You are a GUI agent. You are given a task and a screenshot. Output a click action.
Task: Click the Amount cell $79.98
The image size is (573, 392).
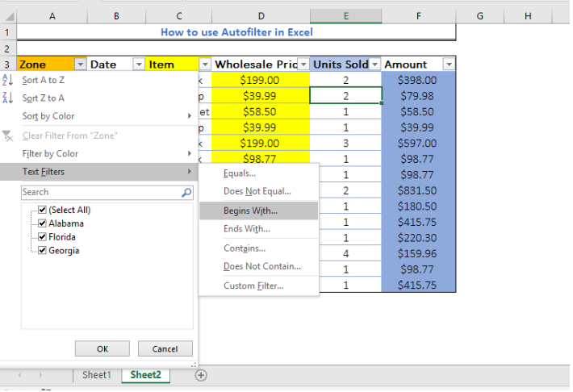tap(418, 96)
